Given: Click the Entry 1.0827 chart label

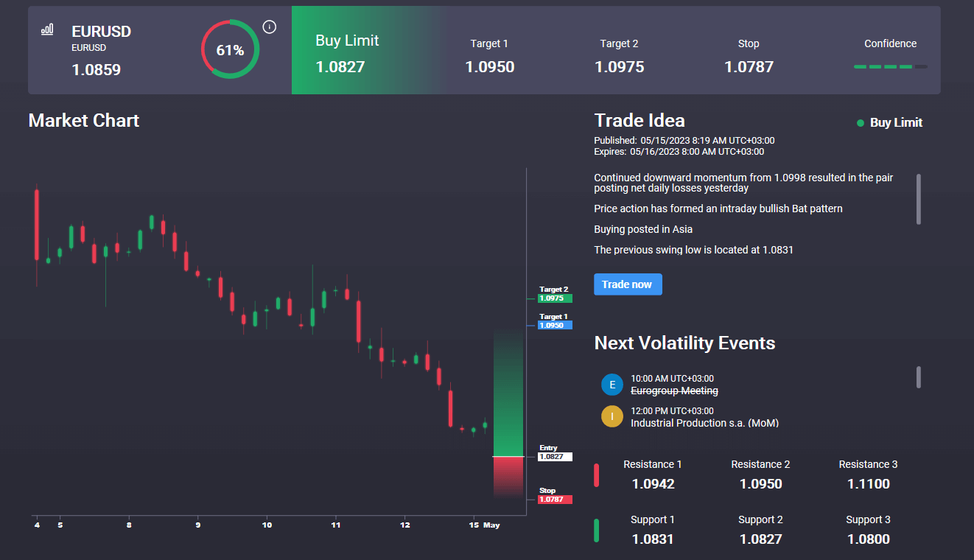Looking at the screenshot, I should click(x=555, y=452).
